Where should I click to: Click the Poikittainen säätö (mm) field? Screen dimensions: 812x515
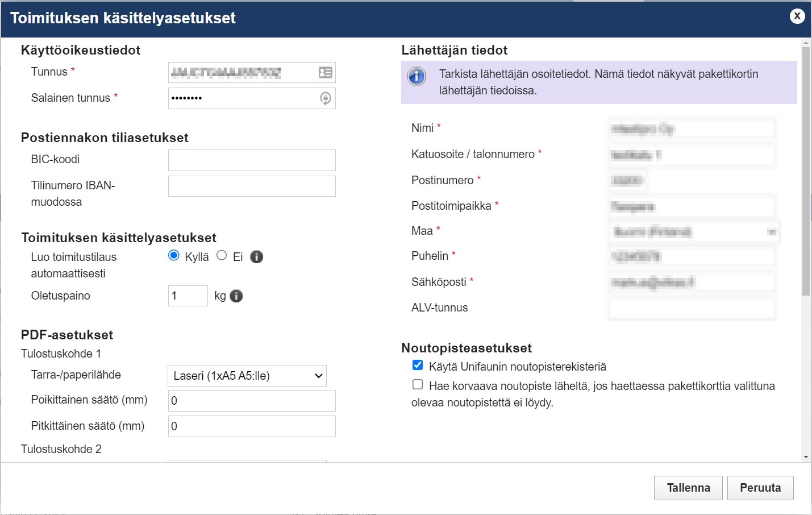click(252, 401)
